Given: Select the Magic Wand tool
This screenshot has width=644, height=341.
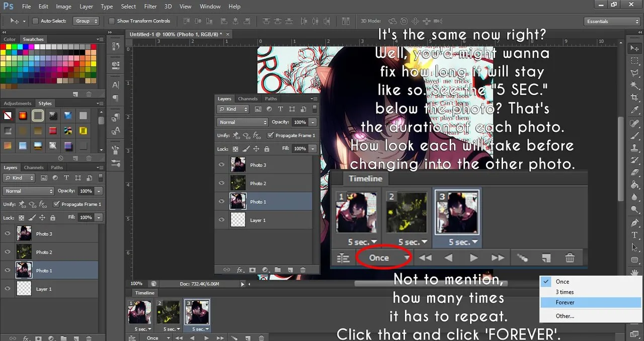Looking at the screenshot, I should 634,85.
